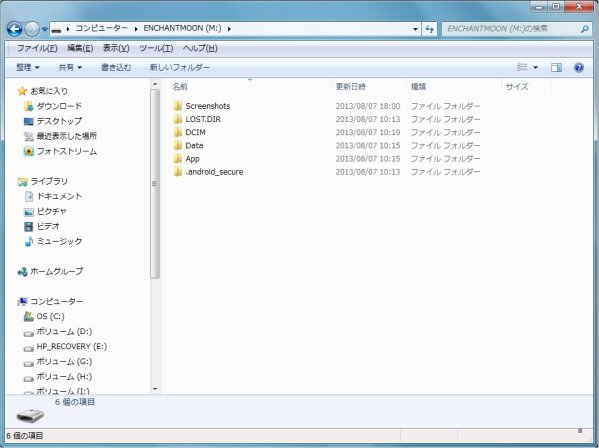The width and height of the screenshot is (599, 448).
Task: Click navigation pane scroll down arrow
Action: click(155, 389)
